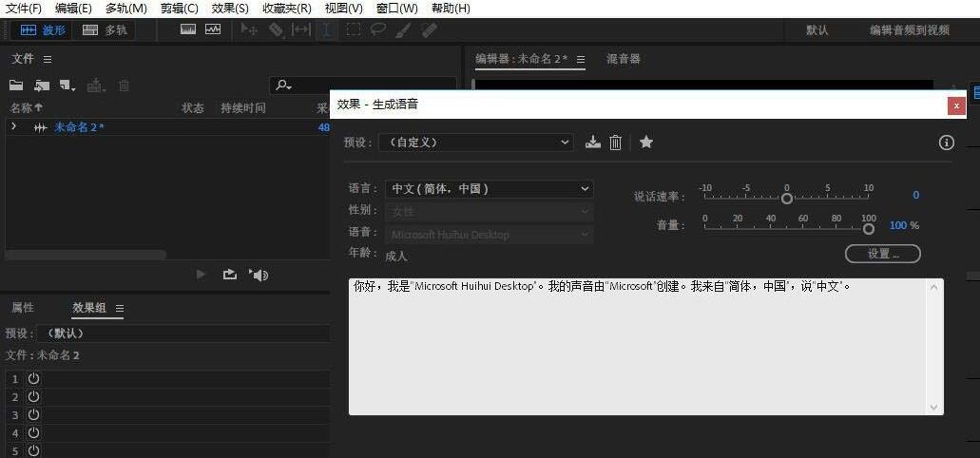
Task: Click the 说话速率 slider handle
Action: [x=787, y=199]
